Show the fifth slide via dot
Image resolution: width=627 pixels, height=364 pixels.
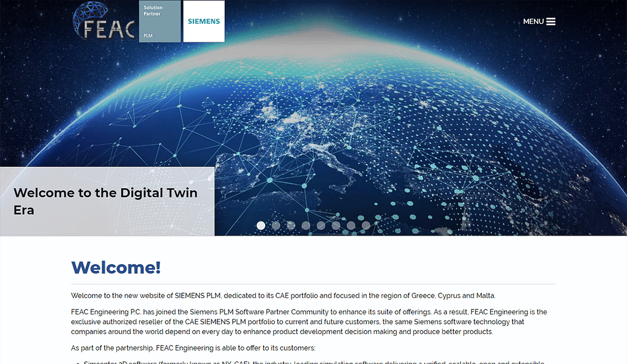(321, 225)
